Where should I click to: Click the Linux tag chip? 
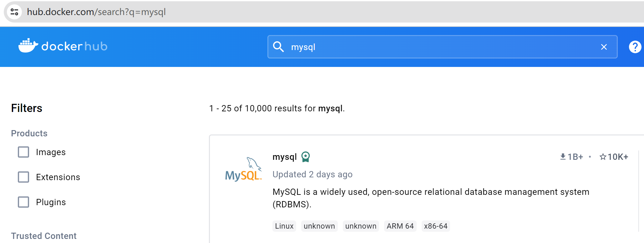pyautogui.click(x=284, y=226)
